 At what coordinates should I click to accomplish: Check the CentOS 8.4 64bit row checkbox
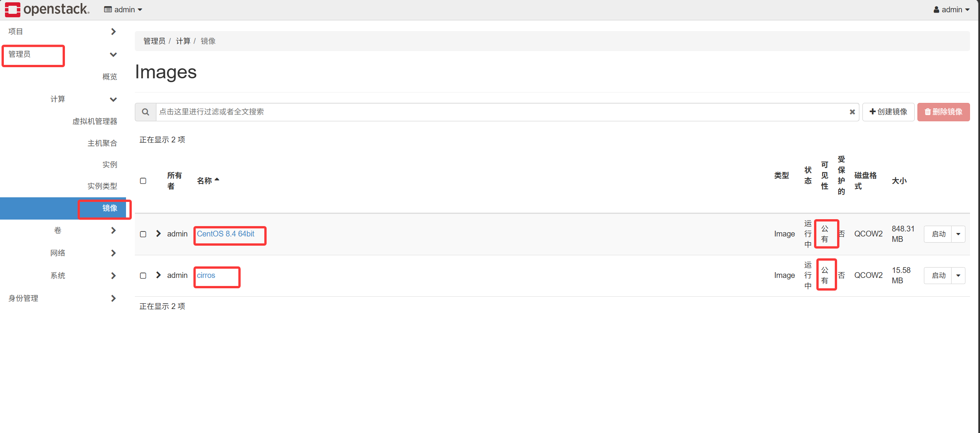(x=143, y=234)
